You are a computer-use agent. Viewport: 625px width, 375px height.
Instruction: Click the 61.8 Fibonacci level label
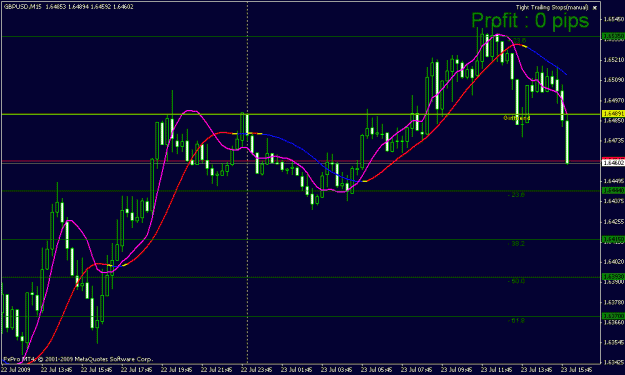click(x=517, y=320)
